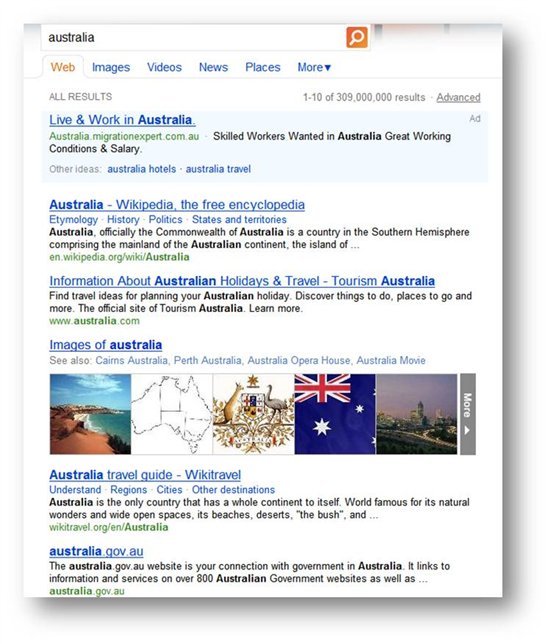
Task: Try the australia hotels suggestion
Action: pos(142,169)
